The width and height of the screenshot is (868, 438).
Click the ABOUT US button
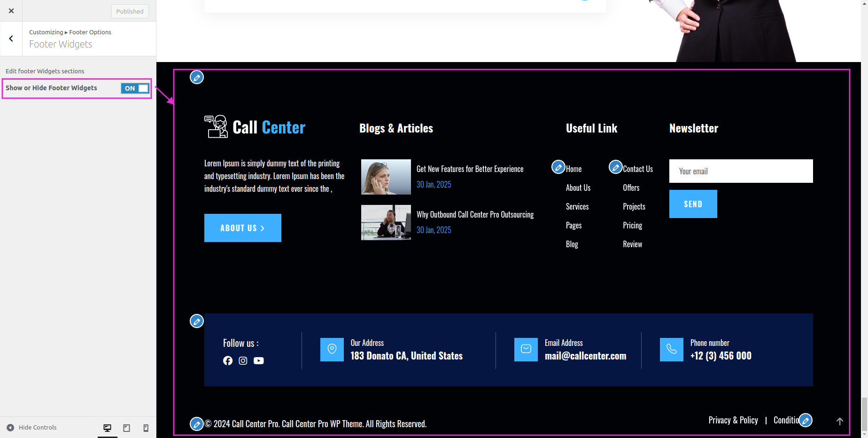click(243, 228)
